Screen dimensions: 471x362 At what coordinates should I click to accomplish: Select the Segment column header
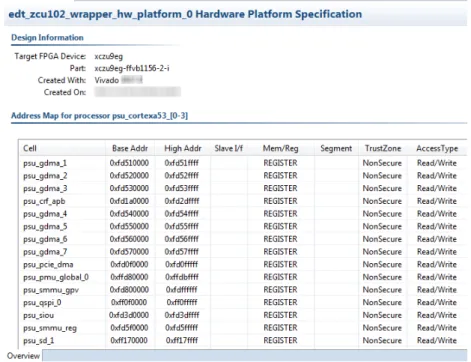coord(336,148)
